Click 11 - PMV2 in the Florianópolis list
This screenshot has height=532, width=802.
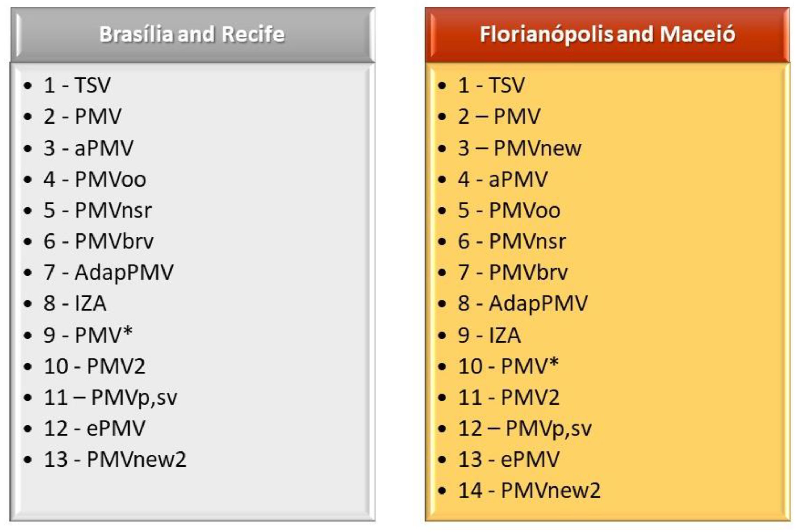coord(509,397)
